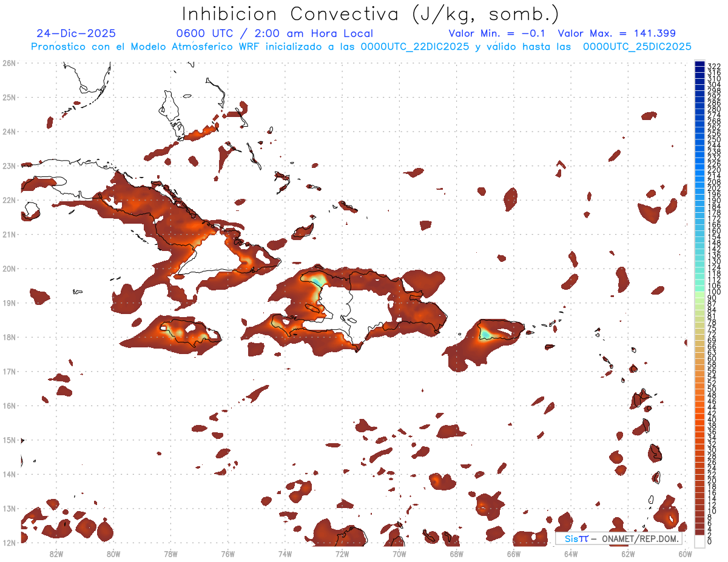Screen dimensions: 728x562
Task: Click the 24N latitude label
Action: [8, 131]
